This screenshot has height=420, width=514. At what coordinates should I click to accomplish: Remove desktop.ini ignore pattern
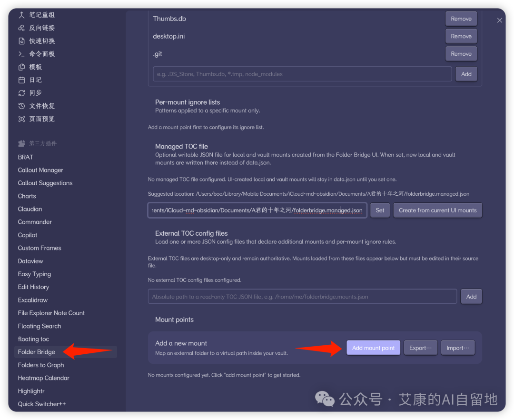[x=461, y=36]
